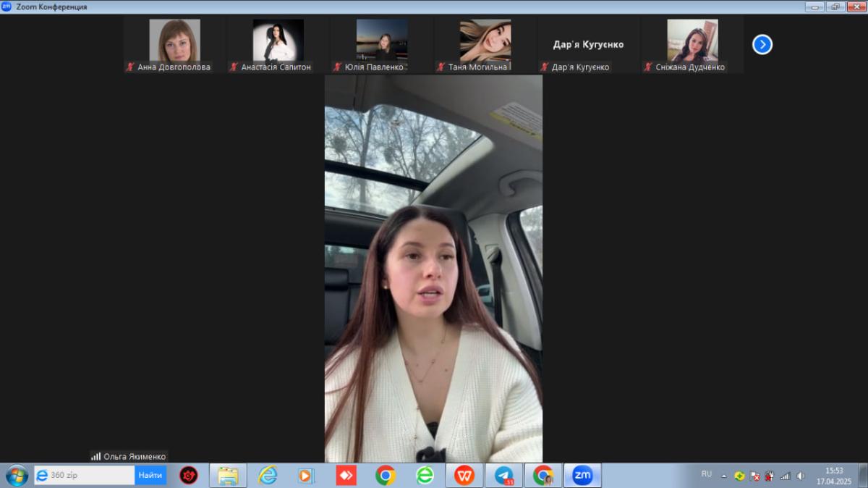Click the network signal strength icon
868x488 pixels.
786,476
